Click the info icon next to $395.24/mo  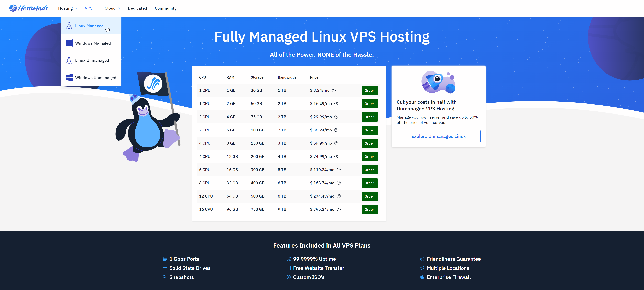339,209
